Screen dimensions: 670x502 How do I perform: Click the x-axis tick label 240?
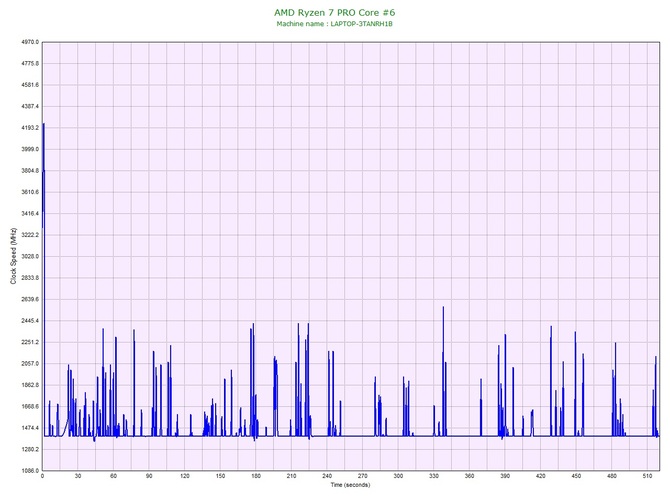tap(327, 476)
